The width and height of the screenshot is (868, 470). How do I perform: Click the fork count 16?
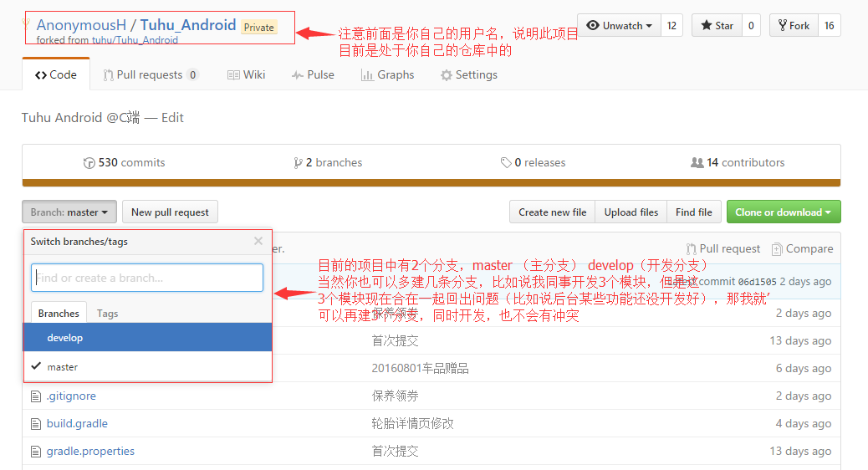coord(829,25)
